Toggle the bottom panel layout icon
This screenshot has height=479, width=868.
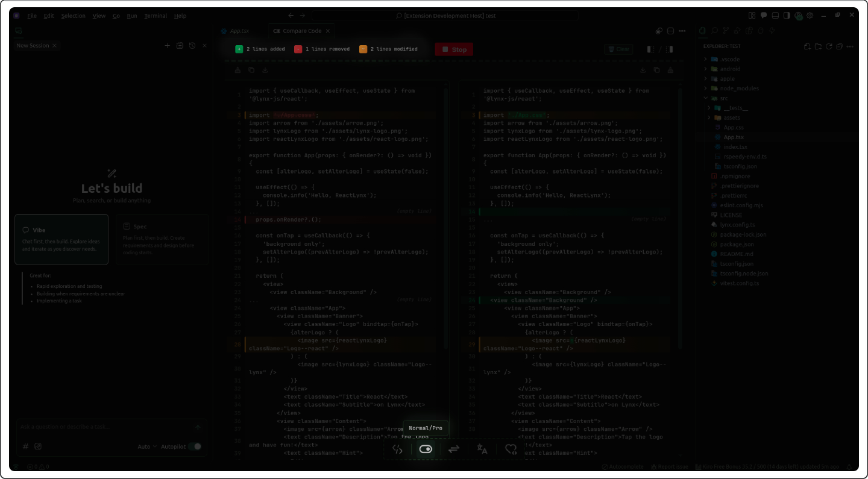(x=776, y=16)
